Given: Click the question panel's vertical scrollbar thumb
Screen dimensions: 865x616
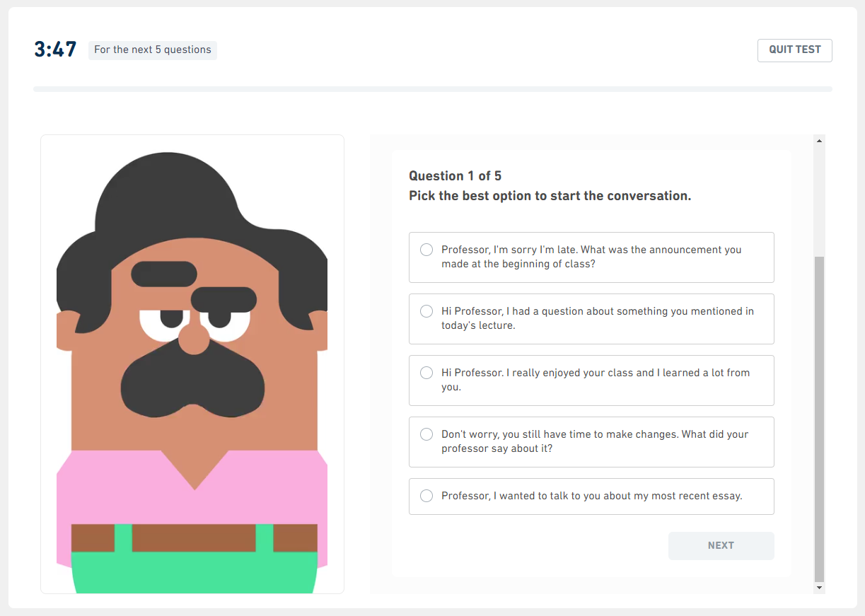Looking at the screenshot, I should pos(819,417).
